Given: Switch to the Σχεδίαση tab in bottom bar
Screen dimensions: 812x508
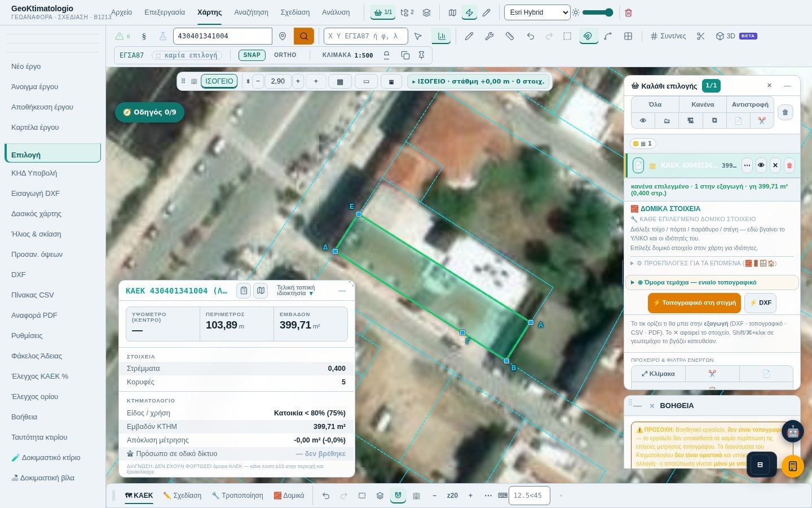Looking at the screenshot, I should click(182, 496).
